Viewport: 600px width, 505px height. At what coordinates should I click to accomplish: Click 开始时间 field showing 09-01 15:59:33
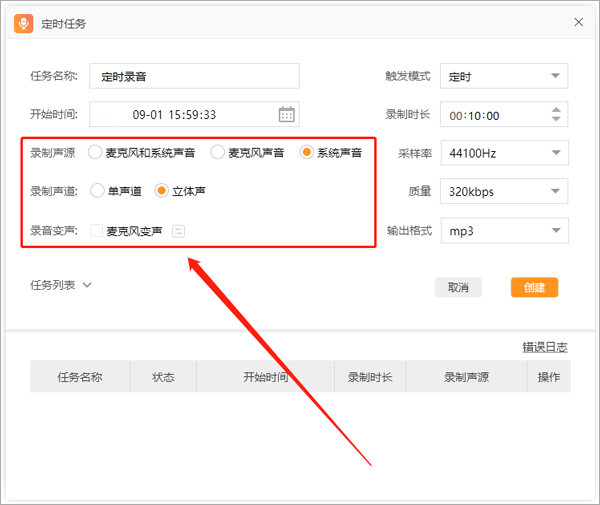click(x=194, y=114)
